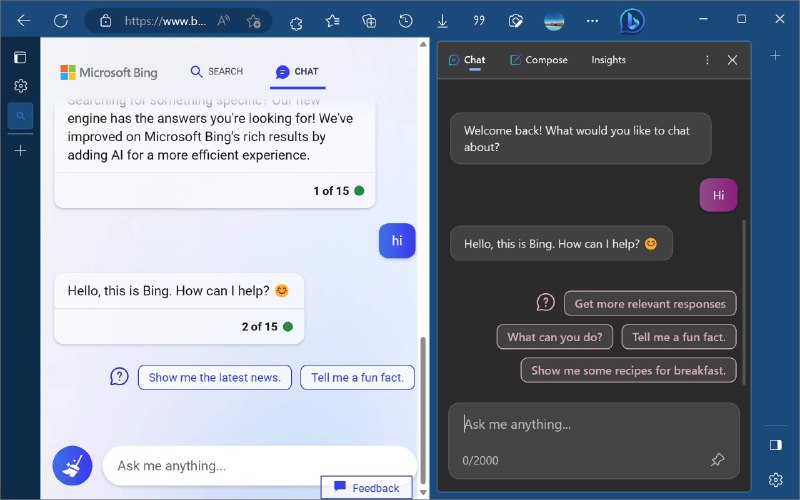Toggle sidebar visibility at bottom right
The image size is (800, 500).
(x=776, y=445)
